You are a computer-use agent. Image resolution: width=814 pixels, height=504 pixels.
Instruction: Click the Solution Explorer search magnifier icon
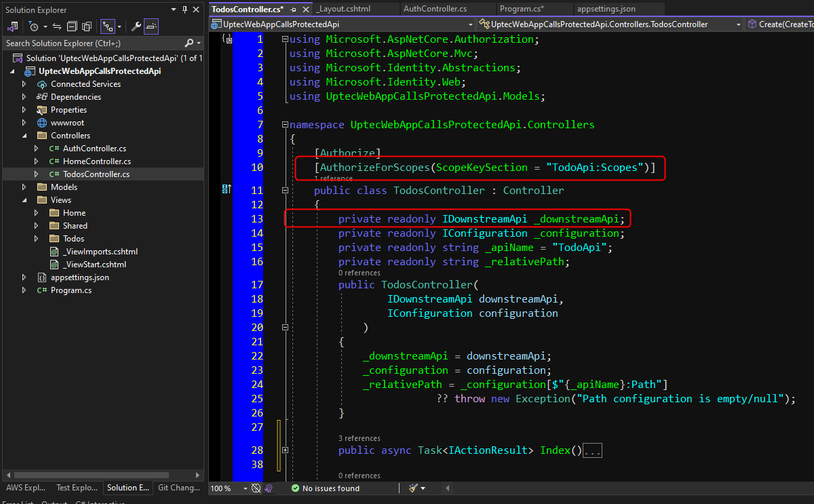pos(189,43)
